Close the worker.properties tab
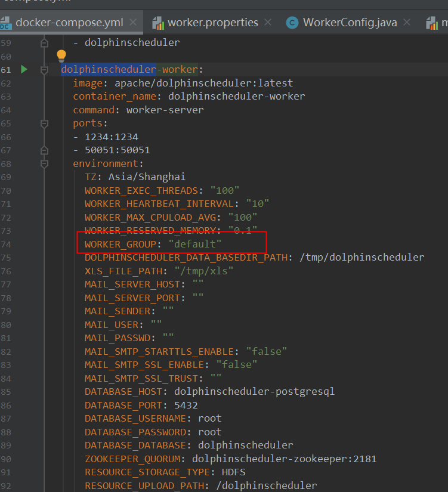Image resolution: width=448 pixels, height=492 pixels. click(268, 22)
